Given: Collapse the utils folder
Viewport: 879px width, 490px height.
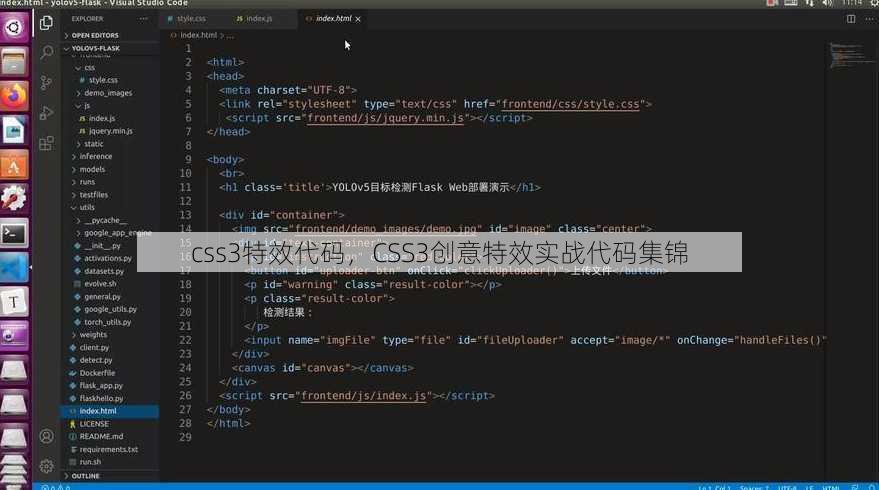Looking at the screenshot, I should (86, 207).
